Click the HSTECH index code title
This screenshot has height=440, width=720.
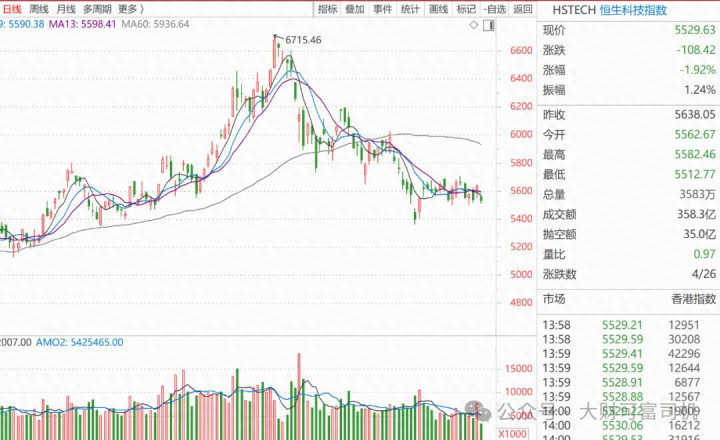coord(574,10)
